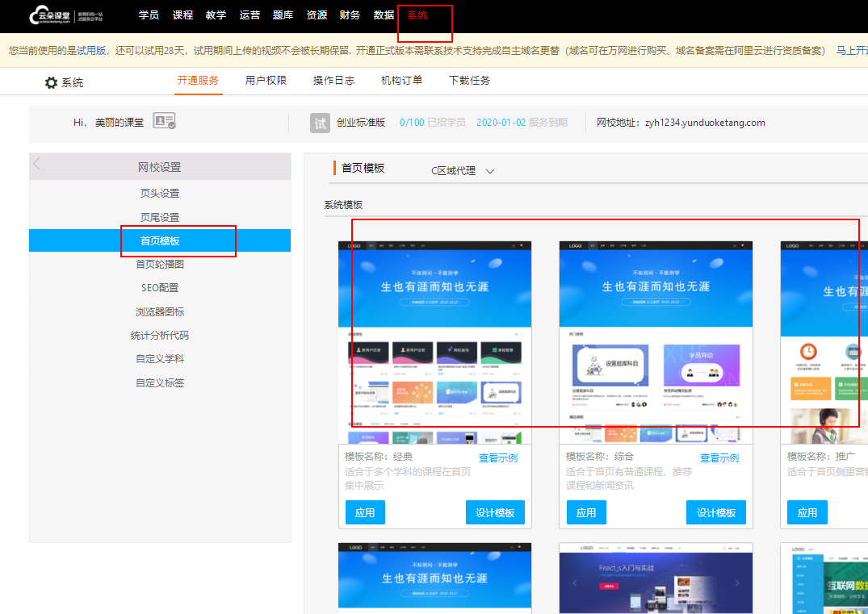Open the 资源 top menu
This screenshot has height=614, width=868.
pyautogui.click(x=317, y=15)
